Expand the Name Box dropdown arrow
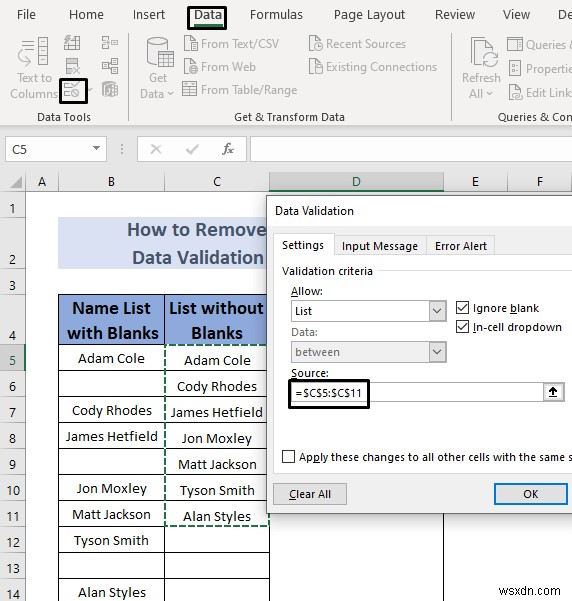572x601 pixels. 96,149
